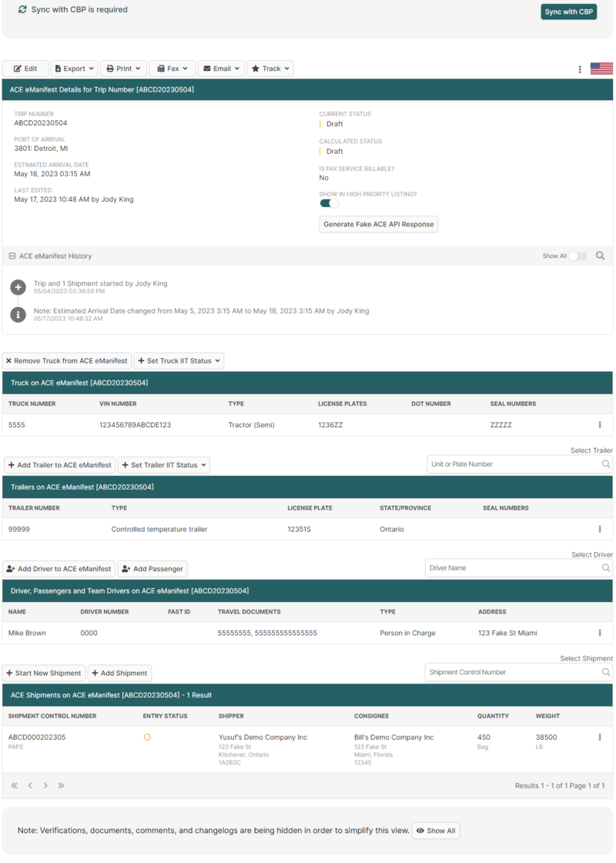Open shipment ABCD000202305
Screen dimensions: 616x863
(x=37, y=736)
